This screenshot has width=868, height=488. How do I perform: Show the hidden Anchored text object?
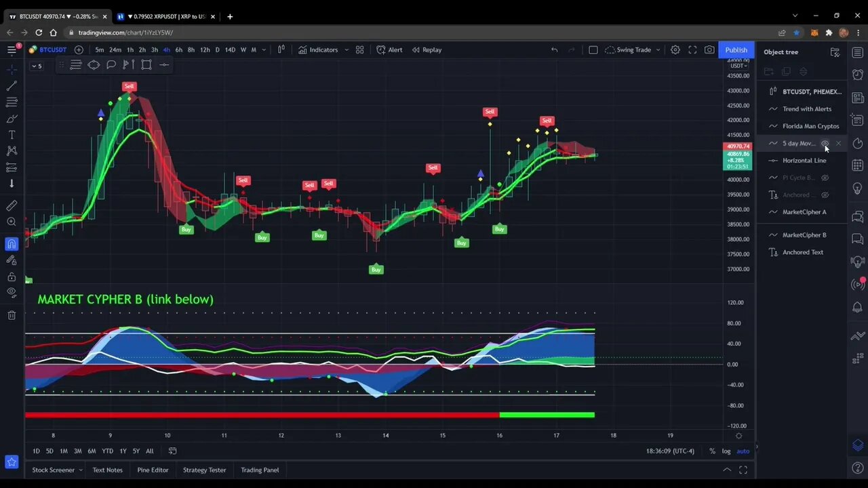pos(825,195)
